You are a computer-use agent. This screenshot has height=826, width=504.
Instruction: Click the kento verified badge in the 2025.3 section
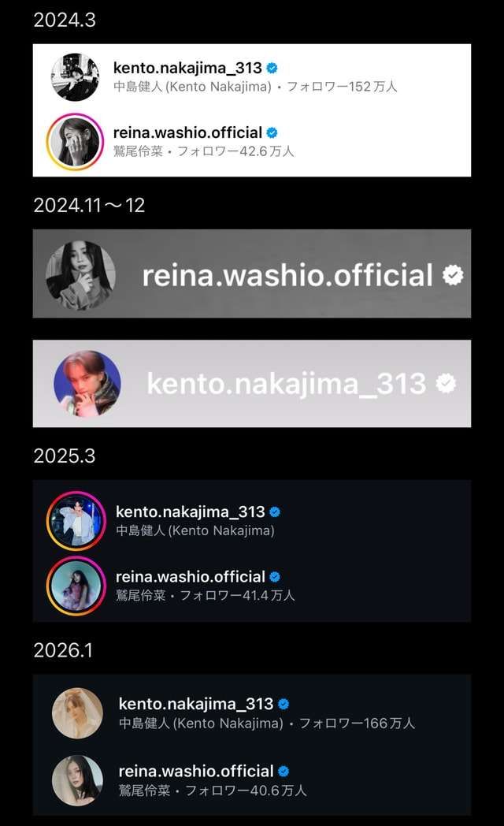point(275,512)
